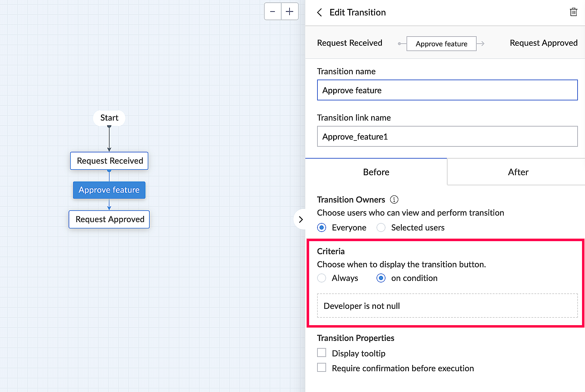Viewport: 585px width, 392px height.
Task: Click the zoom in plus button
Action: click(290, 12)
